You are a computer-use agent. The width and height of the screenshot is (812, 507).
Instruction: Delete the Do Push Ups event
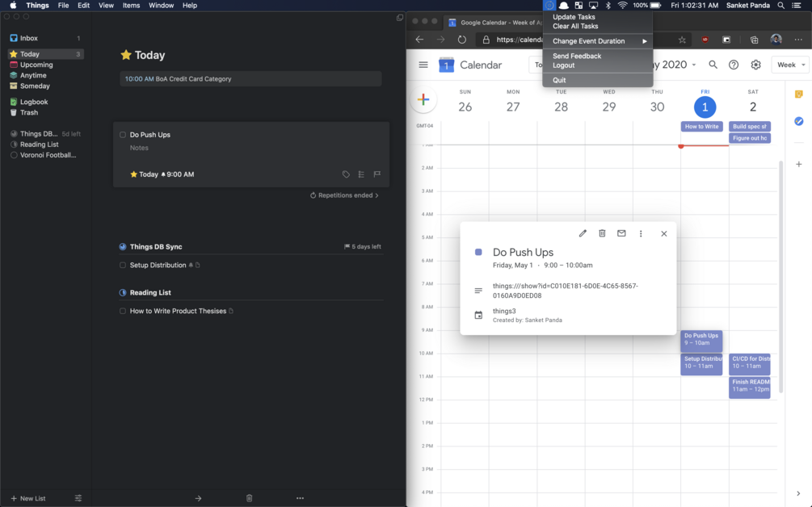(602, 234)
